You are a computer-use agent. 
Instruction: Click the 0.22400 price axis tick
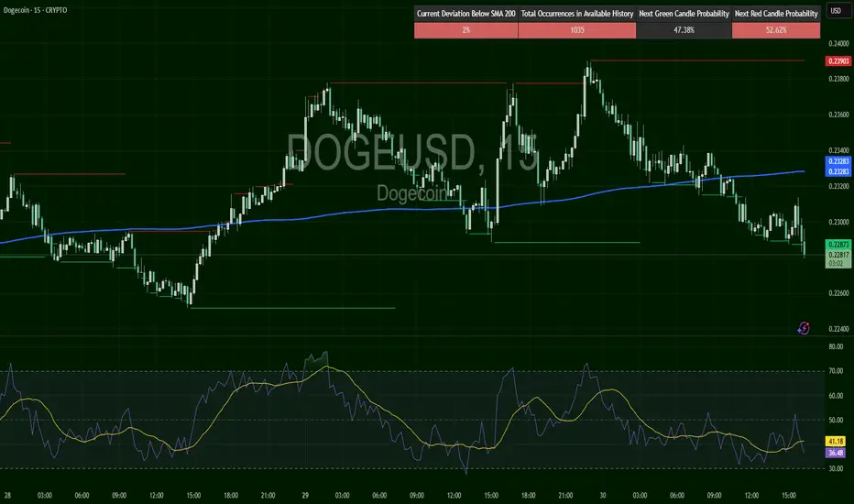pyautogui.click(x=838, y=329)
